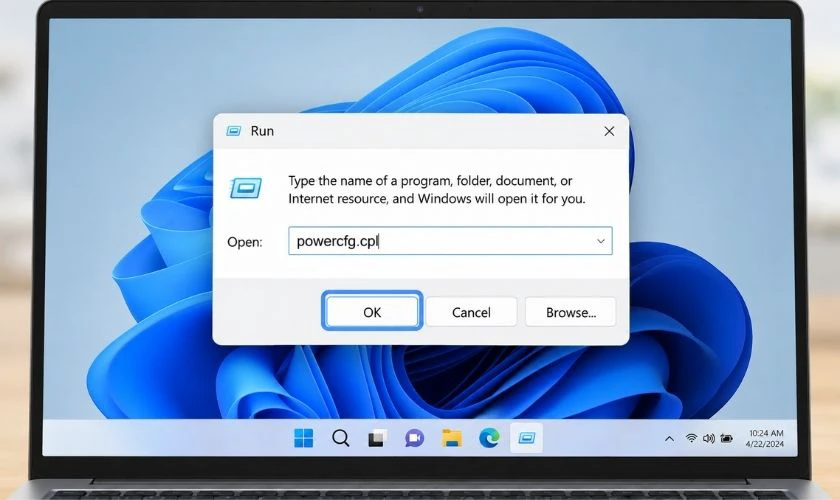Viewport: 840px width, 500px height.
Task: Show hidden system tray icons
Action: (669, 439)
